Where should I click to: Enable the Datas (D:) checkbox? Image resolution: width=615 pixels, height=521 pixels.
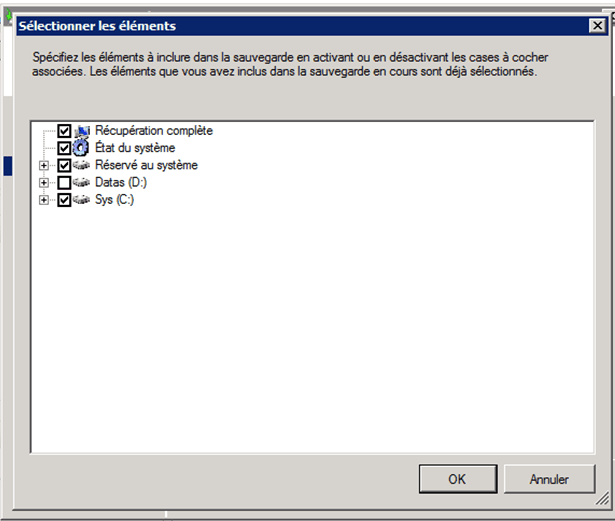pos(65,183)
